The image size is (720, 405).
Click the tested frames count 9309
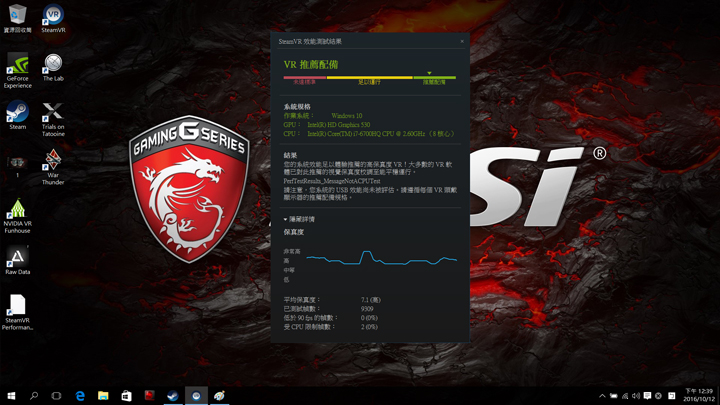(367, 309)
